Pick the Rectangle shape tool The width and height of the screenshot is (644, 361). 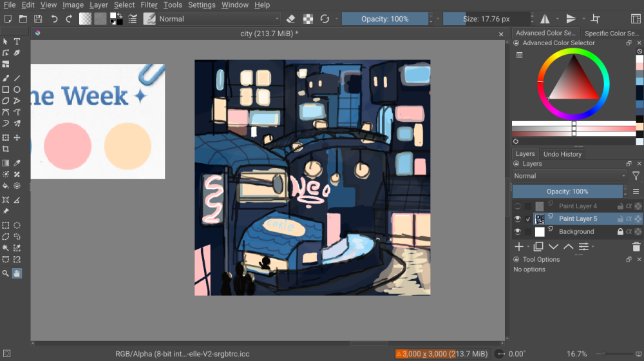coord(6,90)
